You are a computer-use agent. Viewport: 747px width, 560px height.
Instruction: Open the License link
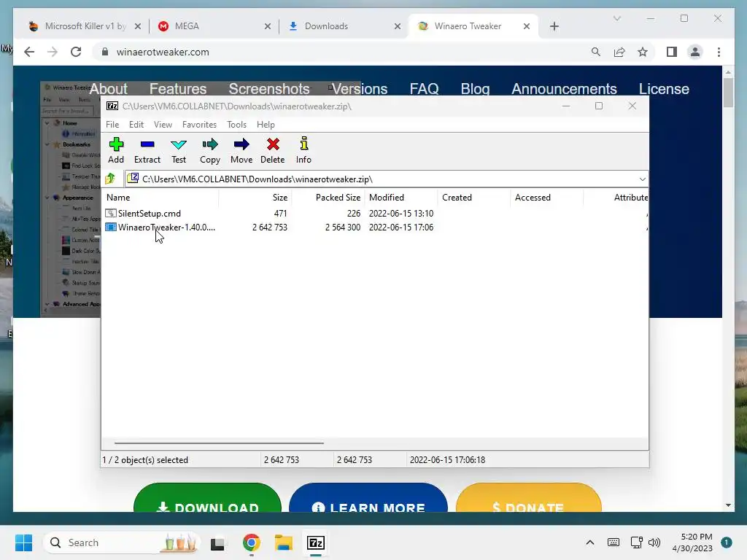pyautogui.click(x=664, y=88)
